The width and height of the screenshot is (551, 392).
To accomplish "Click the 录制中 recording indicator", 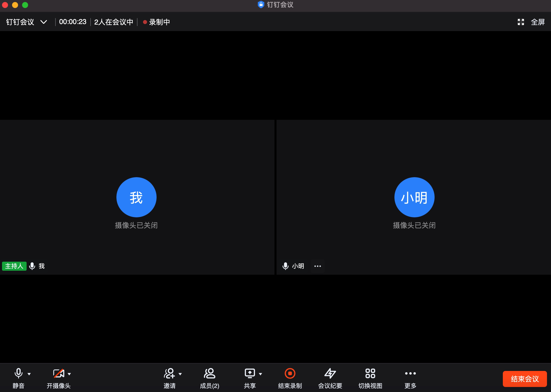I will pyautogui.click(x=157, y=22).
